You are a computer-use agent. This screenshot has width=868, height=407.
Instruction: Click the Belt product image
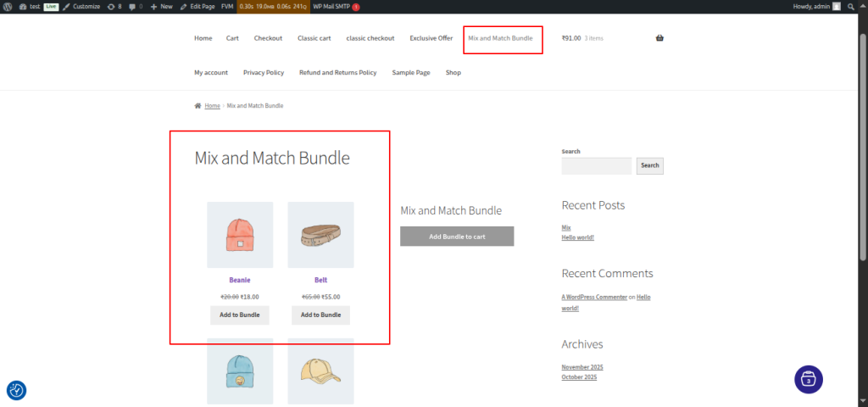point(320,235)
